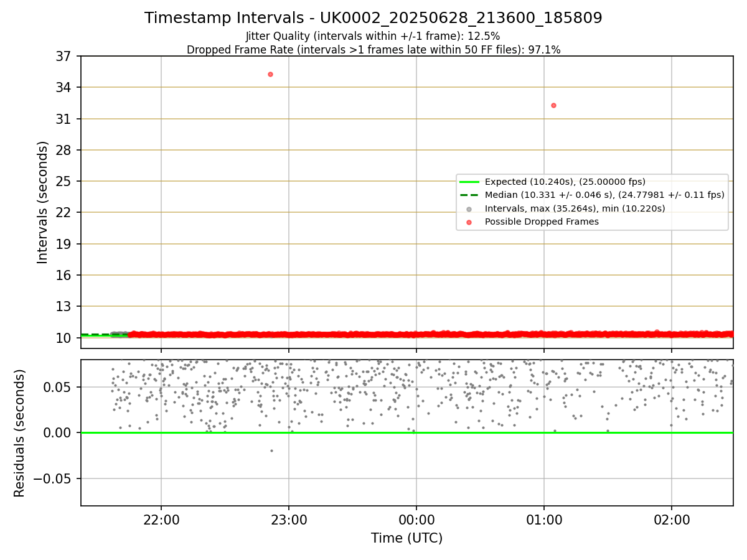Viewport: 747px width, 560px height.
Task: Click the dashed green Median line sample in legend
Action: (469, 195)
